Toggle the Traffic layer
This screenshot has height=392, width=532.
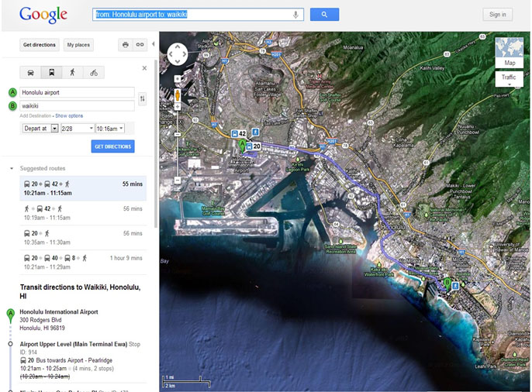tap(510, 79)
